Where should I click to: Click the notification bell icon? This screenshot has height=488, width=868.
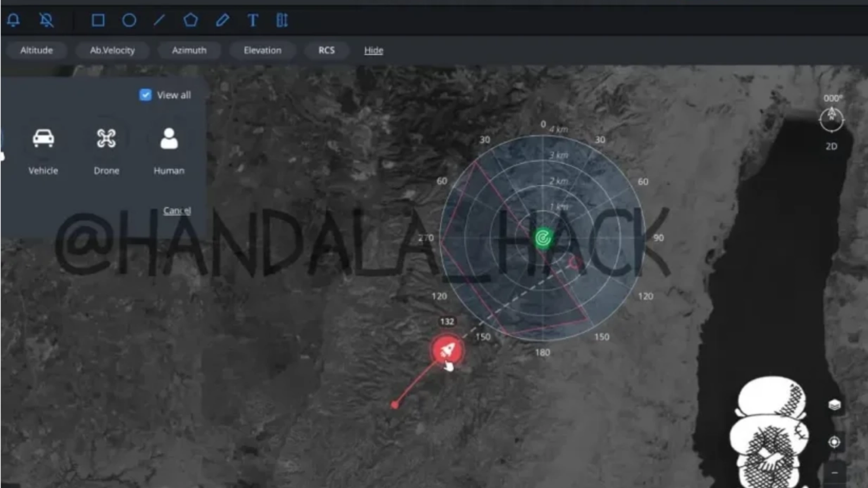14,21
